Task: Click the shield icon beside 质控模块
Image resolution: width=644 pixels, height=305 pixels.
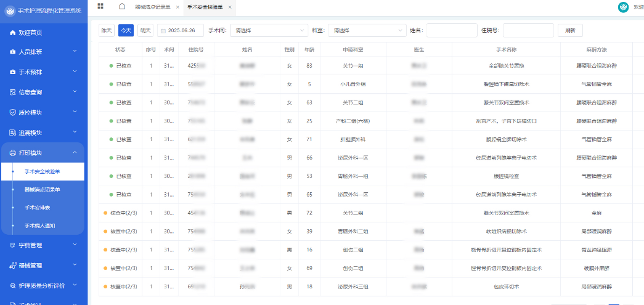Action: [12, 112]
